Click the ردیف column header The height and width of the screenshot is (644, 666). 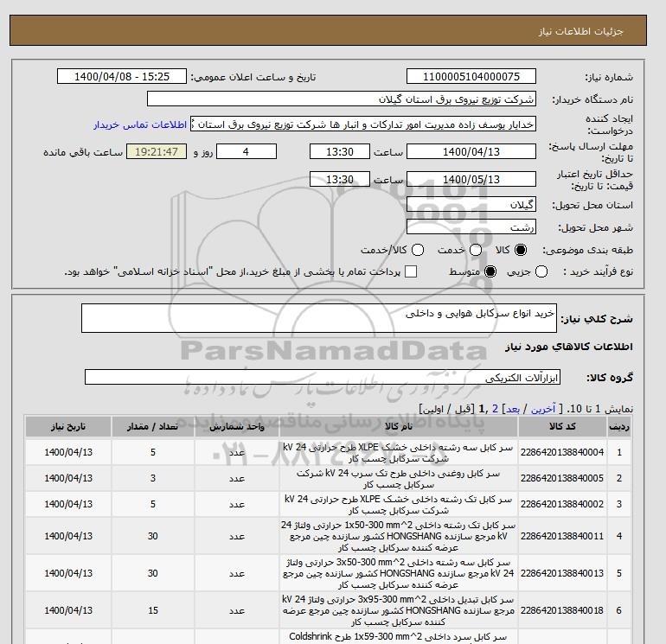(618, 427)
